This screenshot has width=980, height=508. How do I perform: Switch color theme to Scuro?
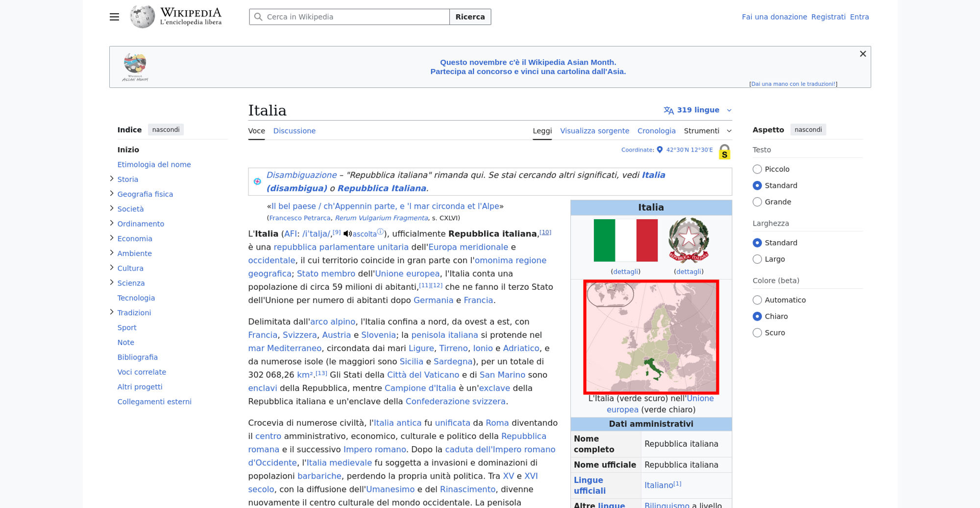757,332
